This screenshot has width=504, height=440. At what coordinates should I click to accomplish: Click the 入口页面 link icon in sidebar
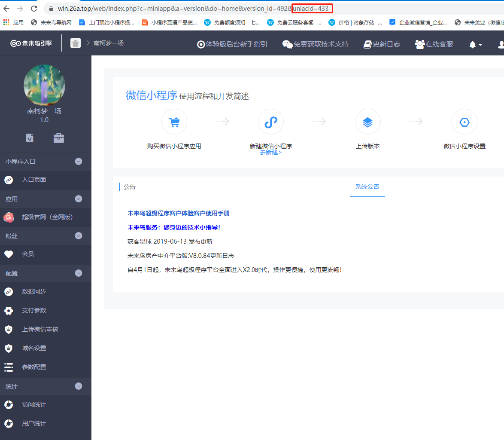(x=9, y=180)
